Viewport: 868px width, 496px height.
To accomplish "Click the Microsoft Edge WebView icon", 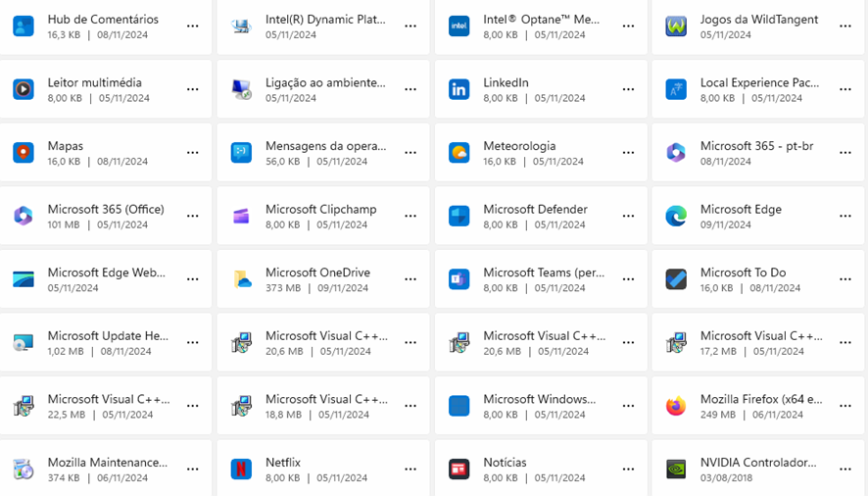I will pyautogui.click(x=24, y=278).
